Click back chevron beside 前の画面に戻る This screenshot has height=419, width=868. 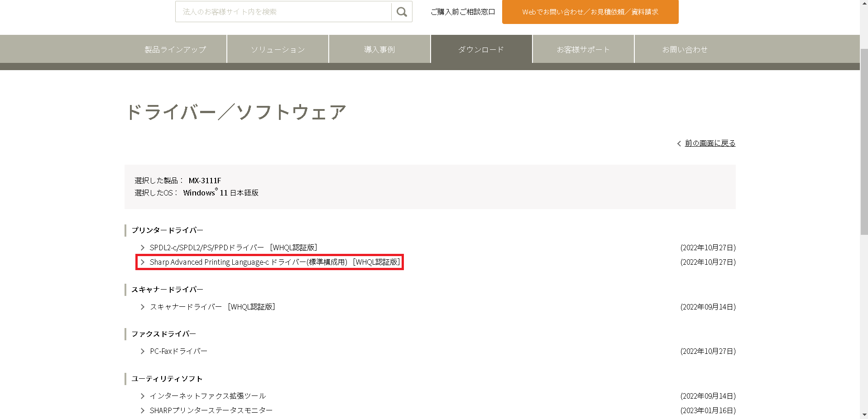679,144
